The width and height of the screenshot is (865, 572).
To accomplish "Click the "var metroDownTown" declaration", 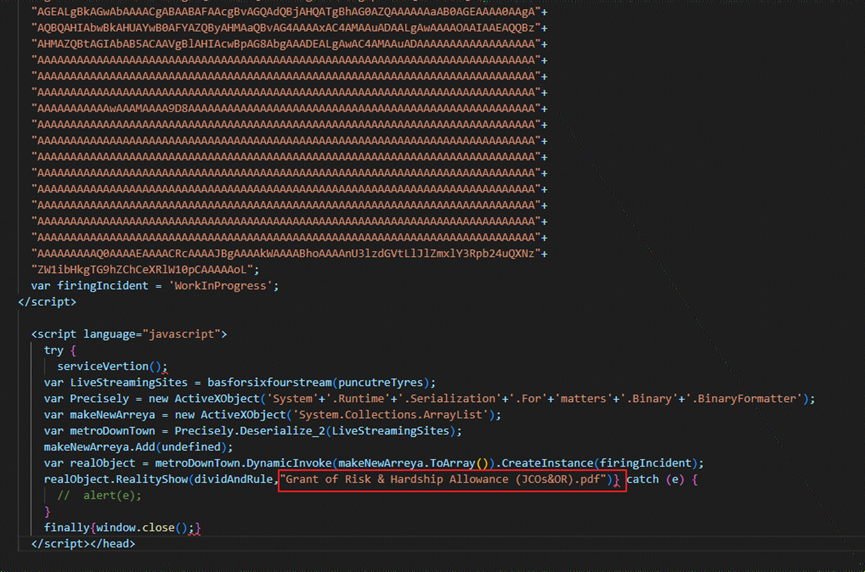I will coord(99,431).
